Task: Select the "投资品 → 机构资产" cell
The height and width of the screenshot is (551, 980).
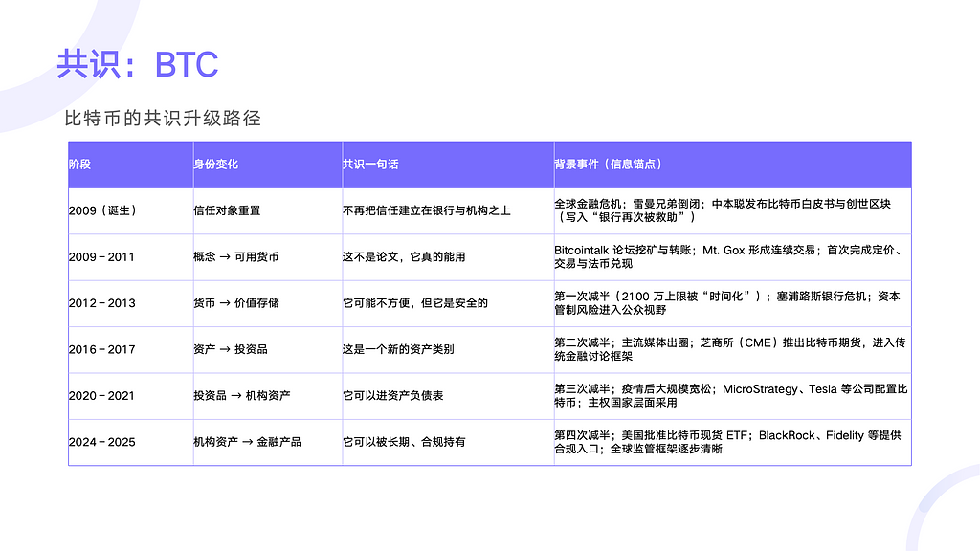Action: click(242, 395)
